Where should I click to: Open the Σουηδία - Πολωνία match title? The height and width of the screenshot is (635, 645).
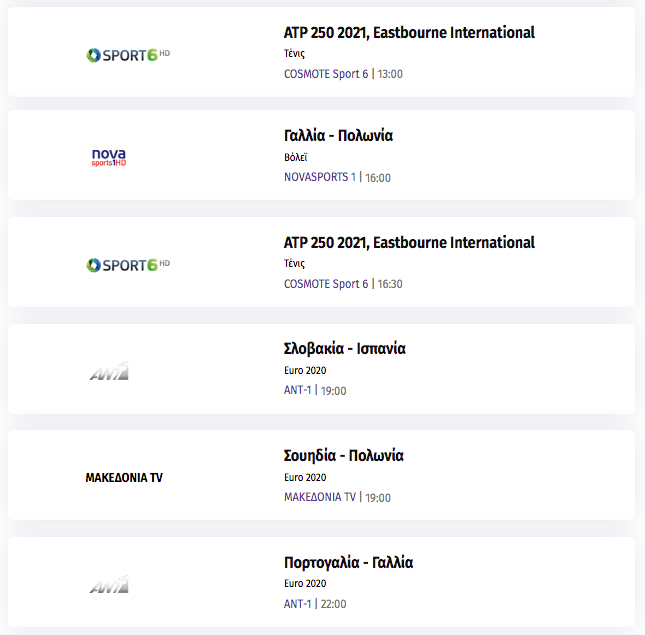tap(343, 456)
